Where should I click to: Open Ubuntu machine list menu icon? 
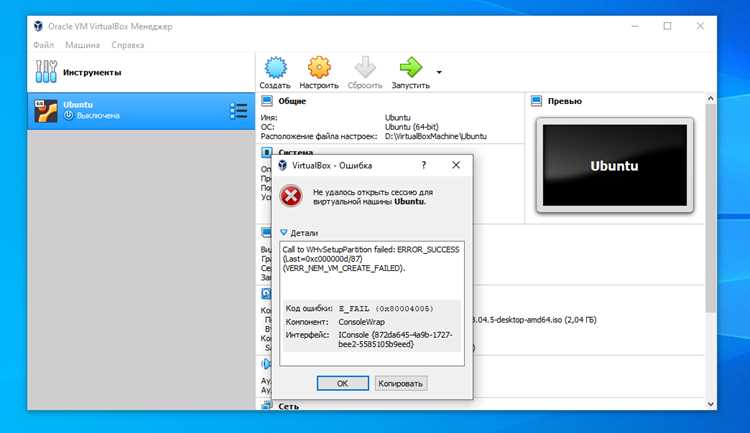point(239,111)
